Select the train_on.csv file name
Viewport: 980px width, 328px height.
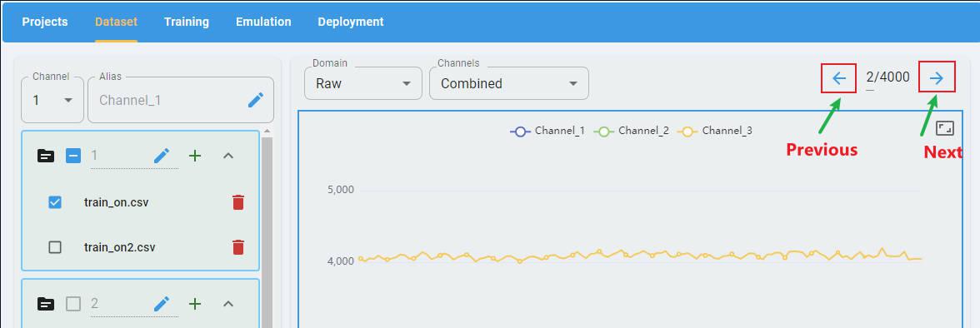tap(117, 202)
